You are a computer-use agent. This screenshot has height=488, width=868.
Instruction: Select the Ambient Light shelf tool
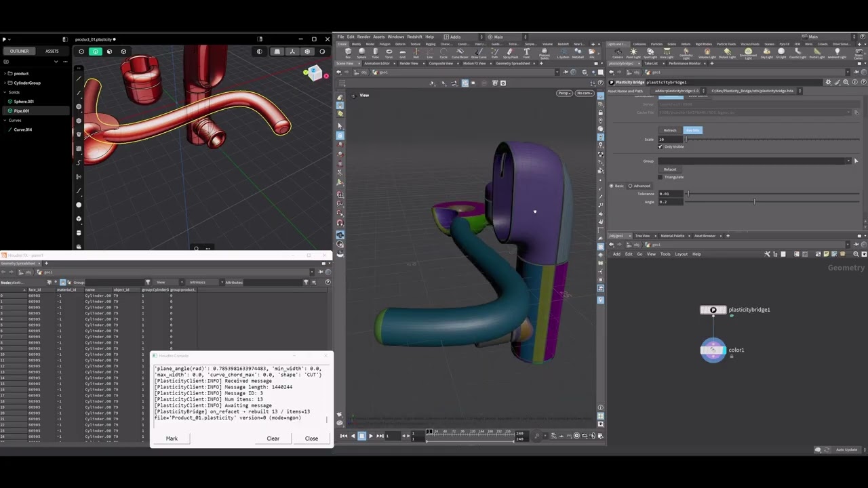[837, 52]
